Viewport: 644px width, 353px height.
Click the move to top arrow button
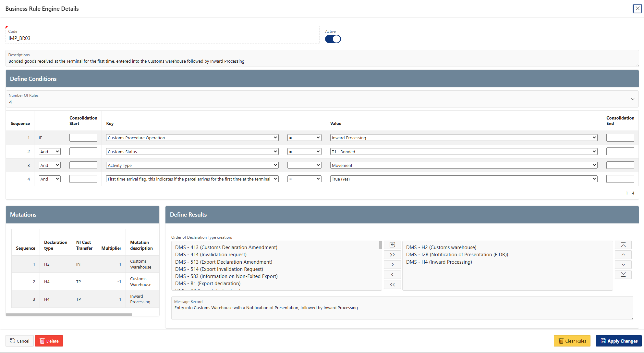tap(623, 245)
